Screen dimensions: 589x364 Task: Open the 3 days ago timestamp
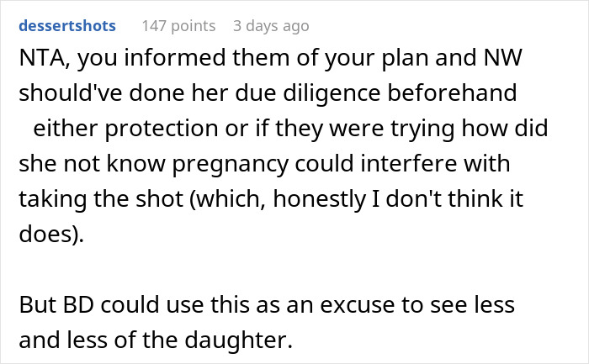[x=271, y=26]
